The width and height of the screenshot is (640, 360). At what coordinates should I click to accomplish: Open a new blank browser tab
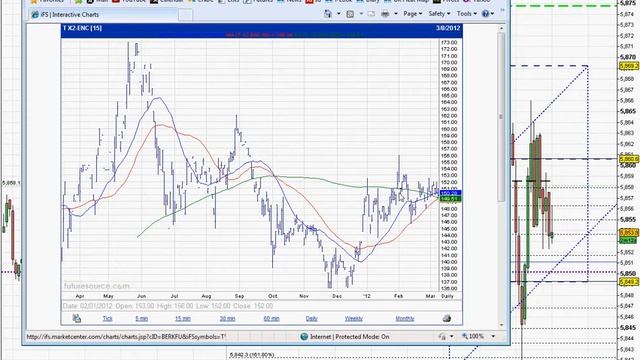[x=185, y=15]
